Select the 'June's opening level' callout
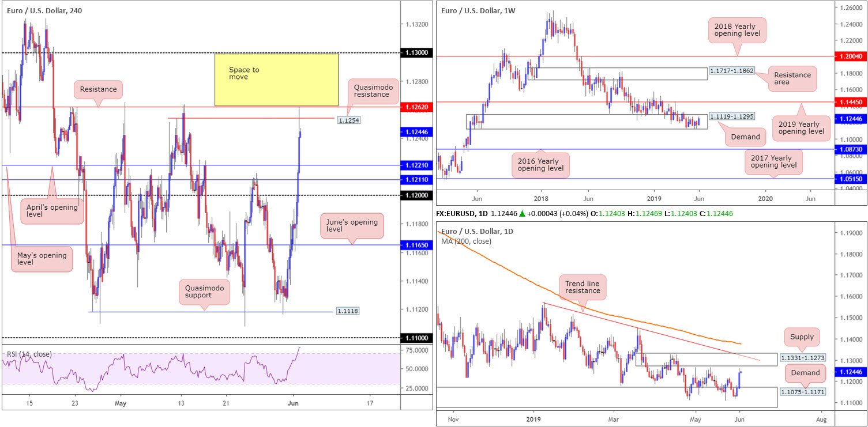This screenshot has width=868, height=427. (x=351, y=226)
